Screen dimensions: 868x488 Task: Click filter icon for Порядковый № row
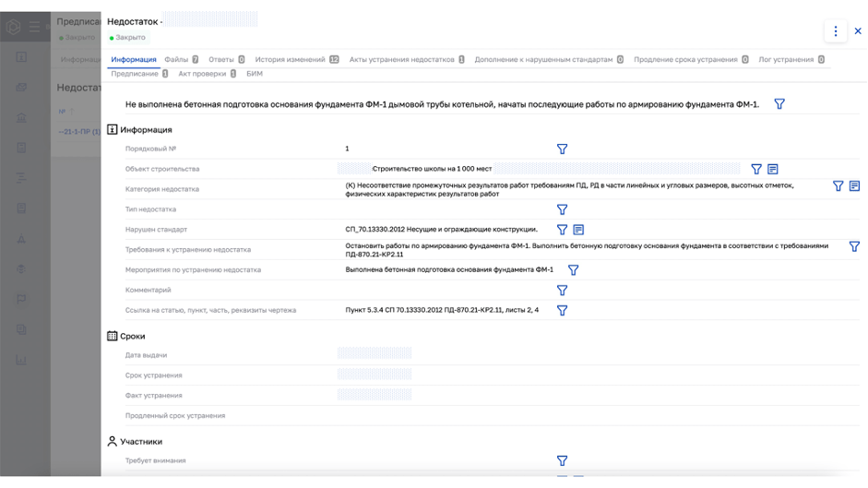pos(562,149)
